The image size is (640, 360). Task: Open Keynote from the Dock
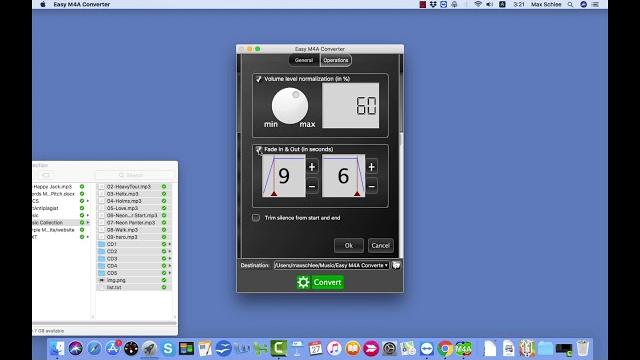[297, 349]
